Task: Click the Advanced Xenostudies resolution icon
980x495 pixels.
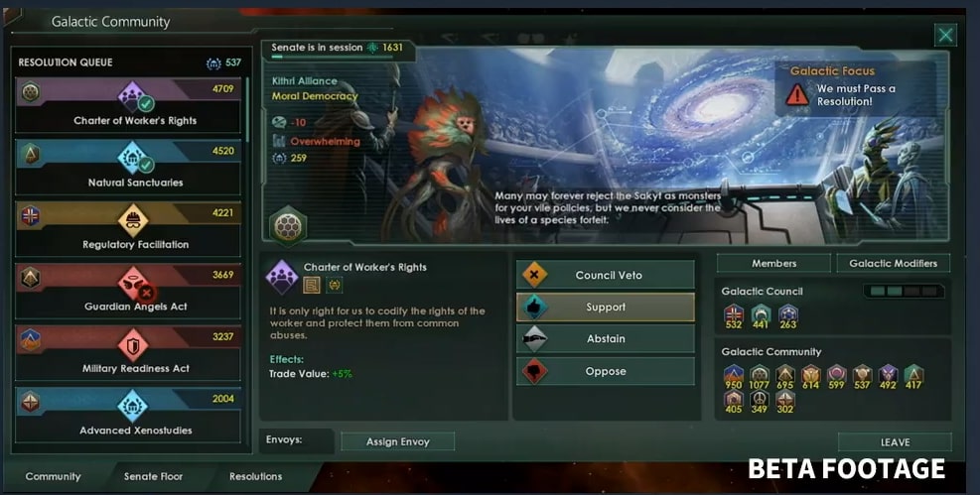Action: (132, 406)
